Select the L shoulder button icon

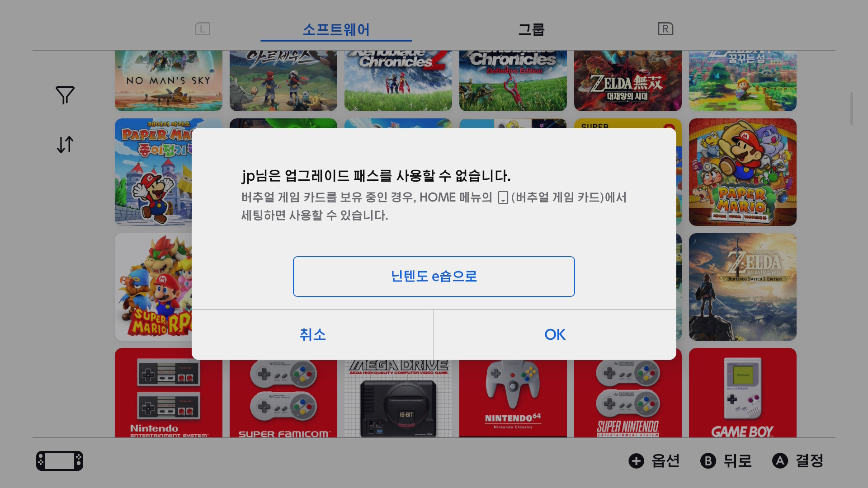(203, 29)
